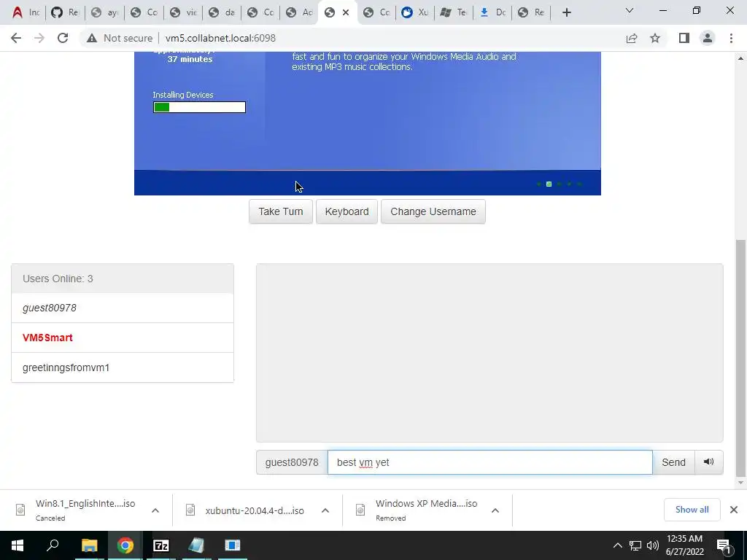Open the Windows Start menu
Viewport: 747px width, 560px height.
click(18, 545)
